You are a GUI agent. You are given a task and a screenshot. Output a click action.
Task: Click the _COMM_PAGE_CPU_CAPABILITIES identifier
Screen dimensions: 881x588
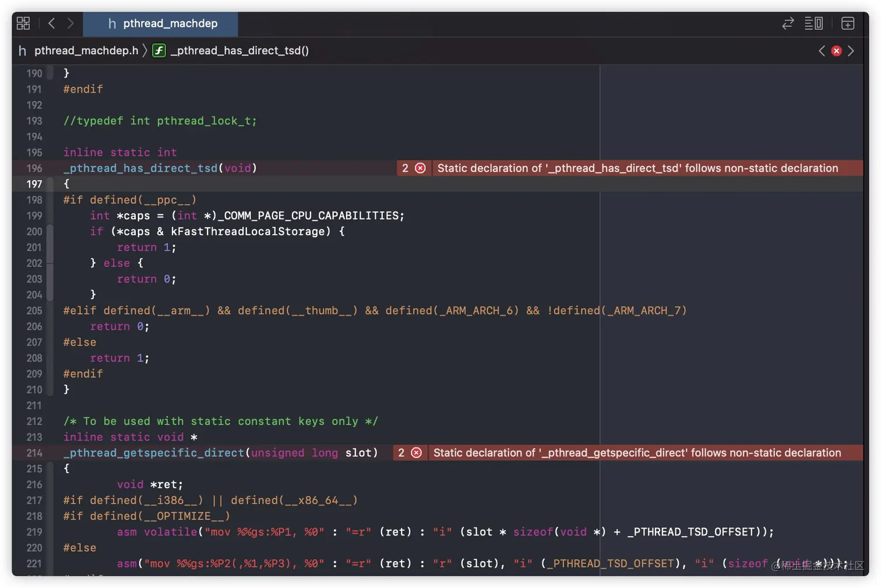pos(308,216)
